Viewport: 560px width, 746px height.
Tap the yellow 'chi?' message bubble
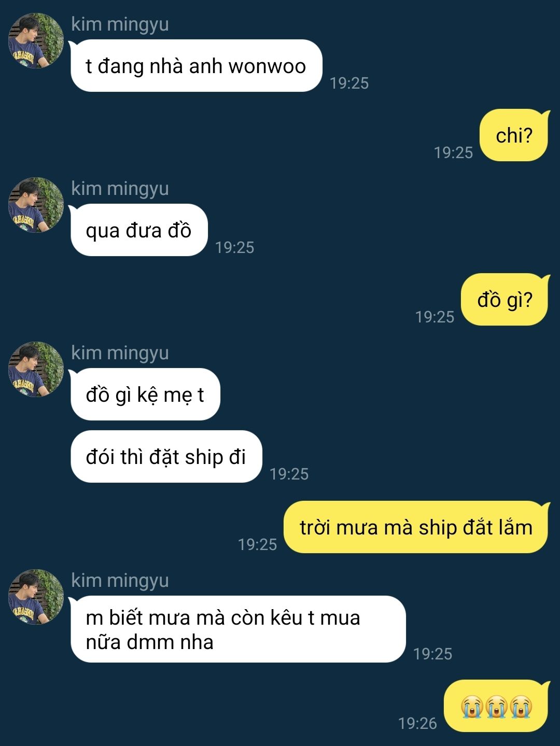click(514, 135)
